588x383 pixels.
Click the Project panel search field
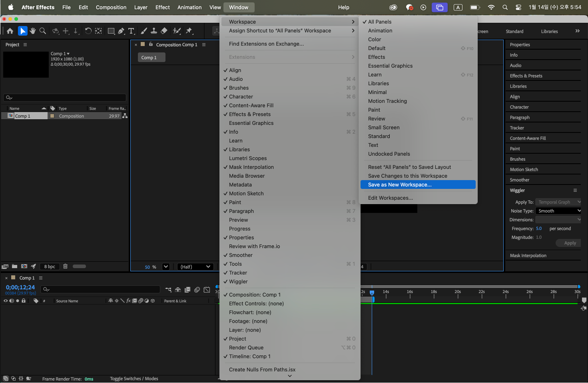point(65,98)
